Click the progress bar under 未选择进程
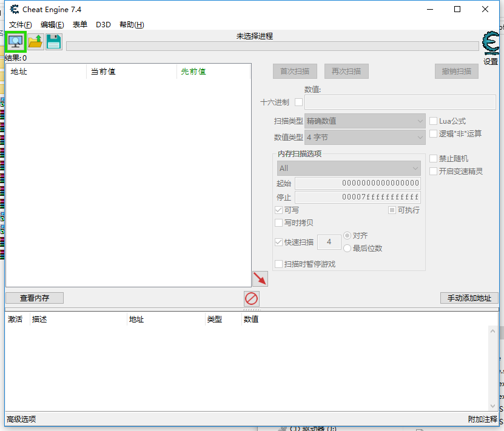This screenshot has height=431, width=504. pos(272,46)
